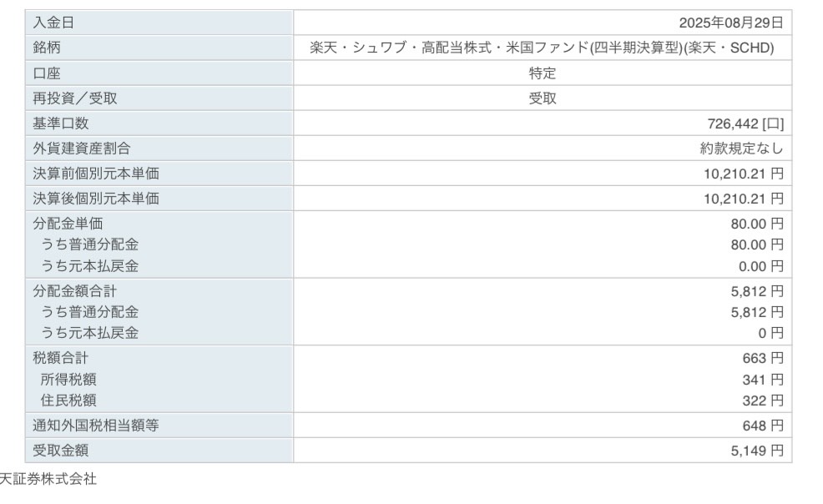823x504 pixels.
Task: Select the 受取金額 amount 5,149 円
Action: point(755,451)
